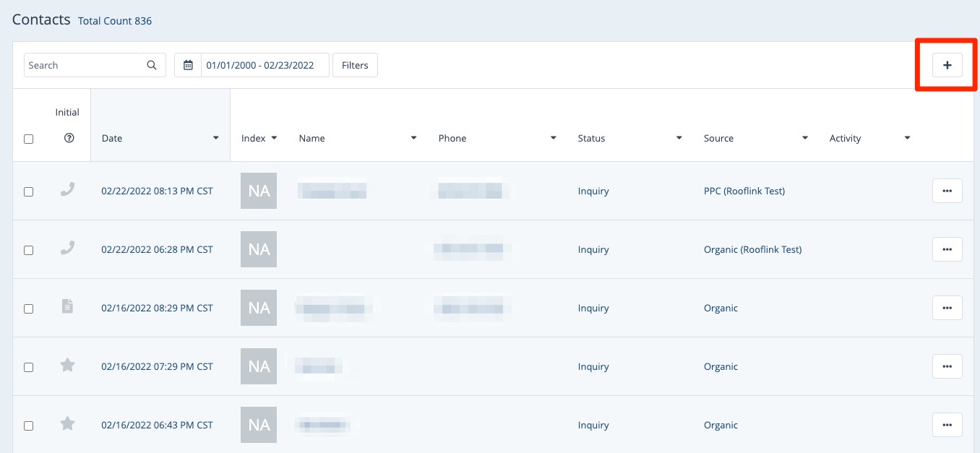
Task: Open the calendar date picker icon
Action: [x=188, y=65]
